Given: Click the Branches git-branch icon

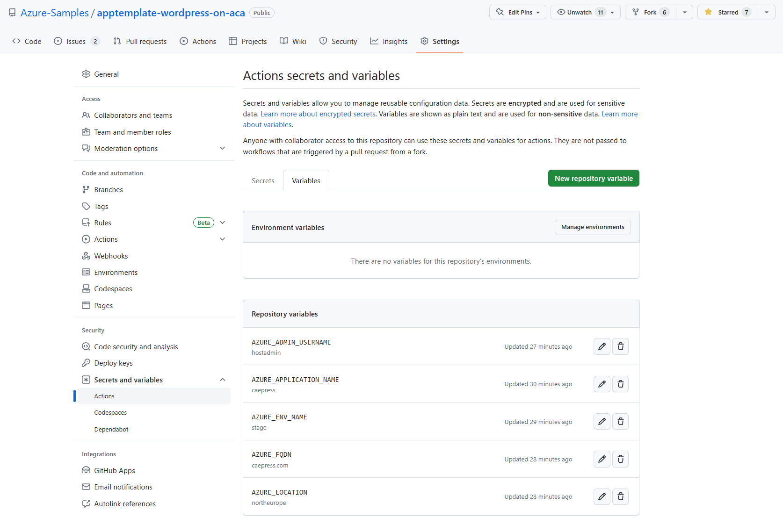Looking at the screenshot, I should coord(86,189).
